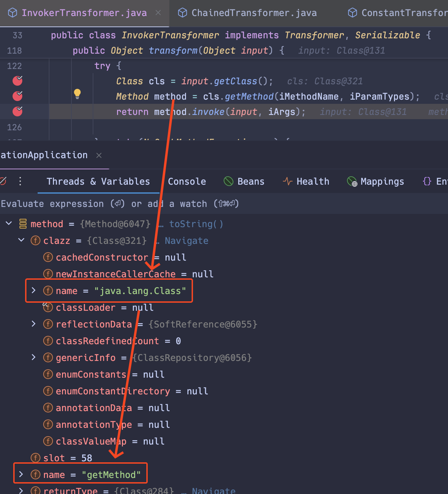
Task: Click the Health pulse icon
Action: tap(287, 181)
